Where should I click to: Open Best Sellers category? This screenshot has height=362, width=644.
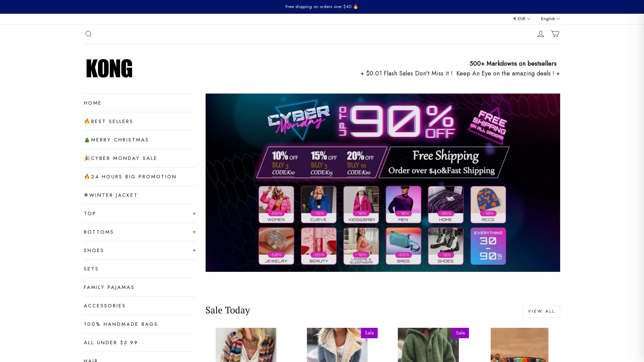click(x=140, y=121)
